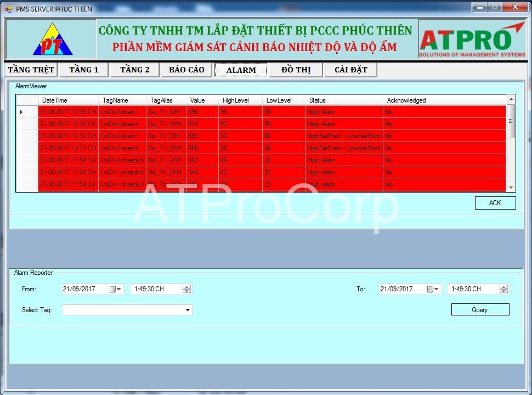Sort by the TagName column header
532x395 pixels.
click(x=122, y=100)
